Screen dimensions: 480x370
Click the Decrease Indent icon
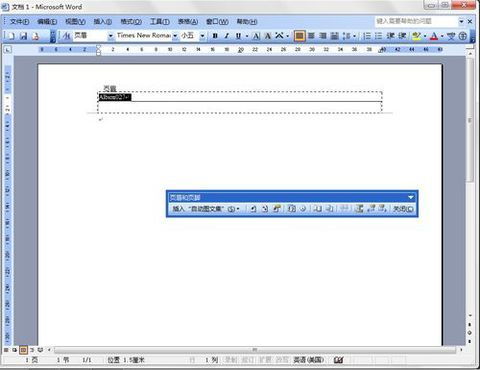390,36
